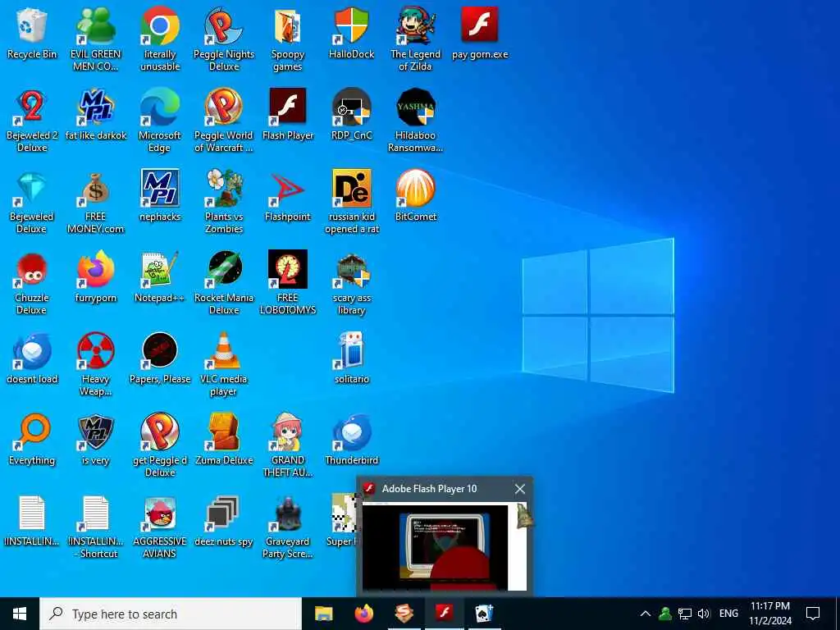Click the Adobe Flash Player 10 preview thumbnail
This screenshot has height=630, width=840.
(x=445, y=546)
